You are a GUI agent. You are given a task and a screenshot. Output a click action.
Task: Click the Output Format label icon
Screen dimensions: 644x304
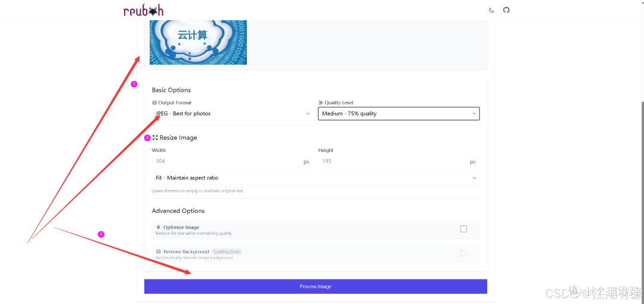[154, 103]
